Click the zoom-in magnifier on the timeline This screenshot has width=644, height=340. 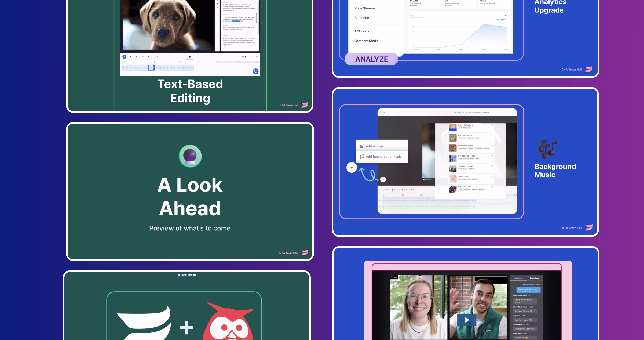point(257,57)
